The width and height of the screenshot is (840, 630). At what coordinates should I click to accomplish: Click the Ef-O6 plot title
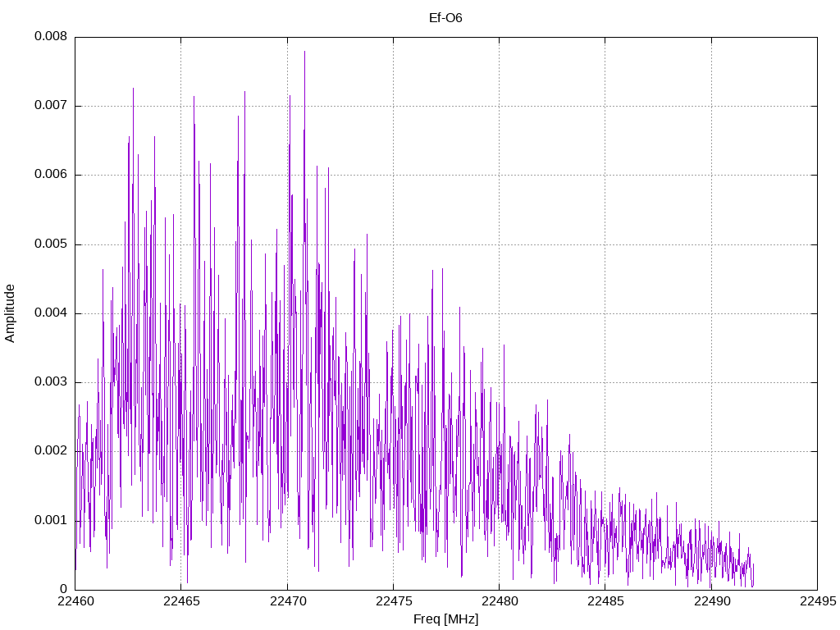pyautogui.click(x=445, y=18)
